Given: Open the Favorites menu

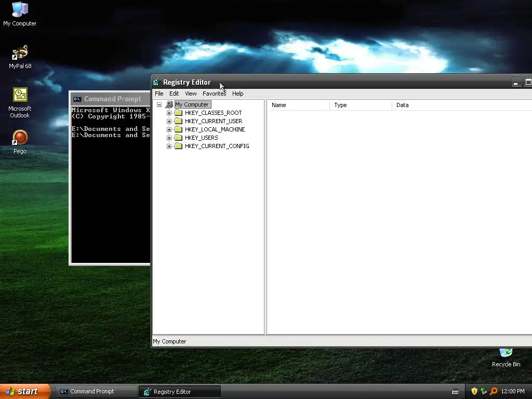Looking at the screenshot, I should click(x=214, y=94).
